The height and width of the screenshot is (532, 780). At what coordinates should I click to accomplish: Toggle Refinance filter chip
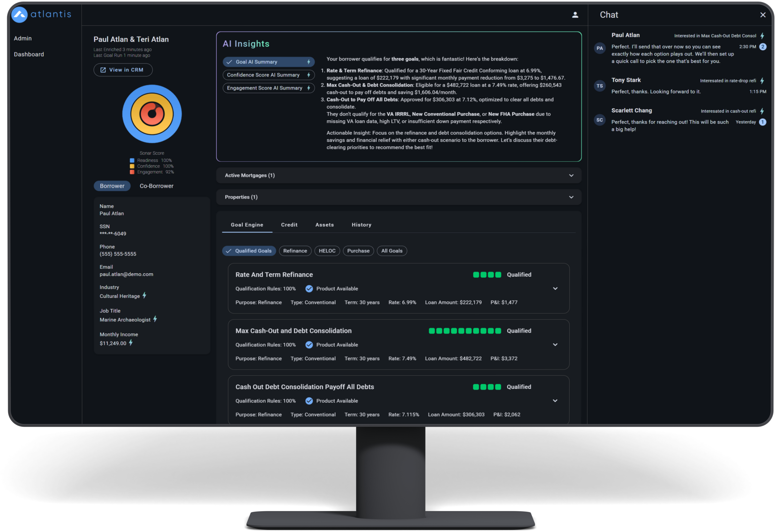click(x=295, y=251)
